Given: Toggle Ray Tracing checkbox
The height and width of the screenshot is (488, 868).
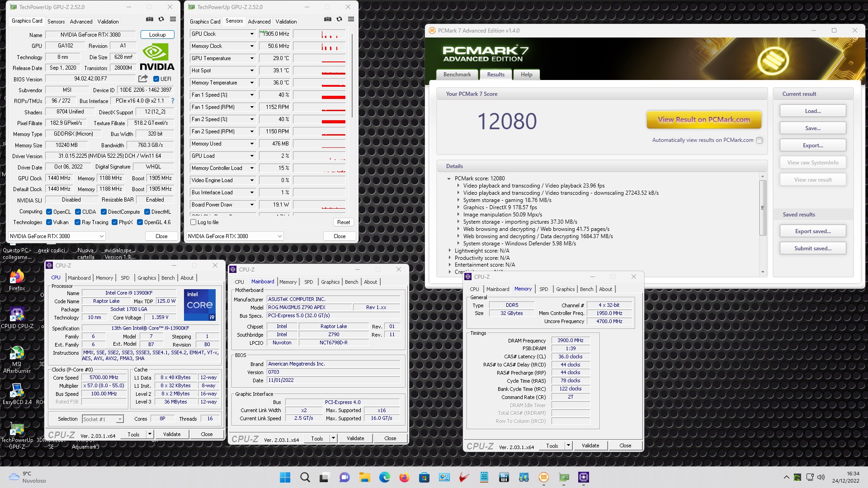Looking at the screenshot, I should click(77, 222).
